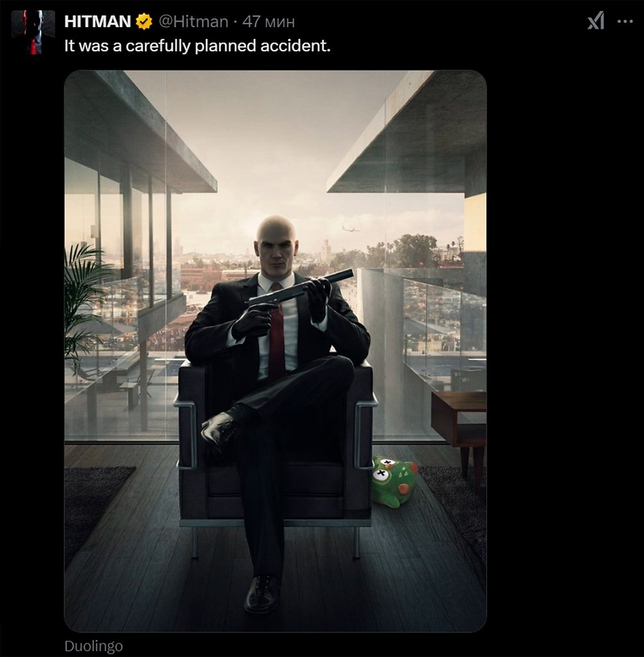This screenshot has height=657, width=644.
Task: Click the "47 мин" timestamp
Action: click(x=268, y=22)
